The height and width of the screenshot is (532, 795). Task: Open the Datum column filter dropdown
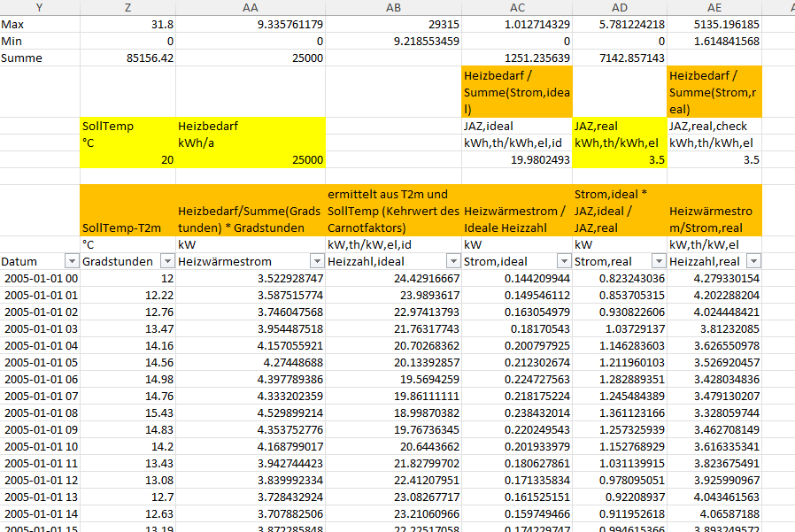[x=72, y=262]
